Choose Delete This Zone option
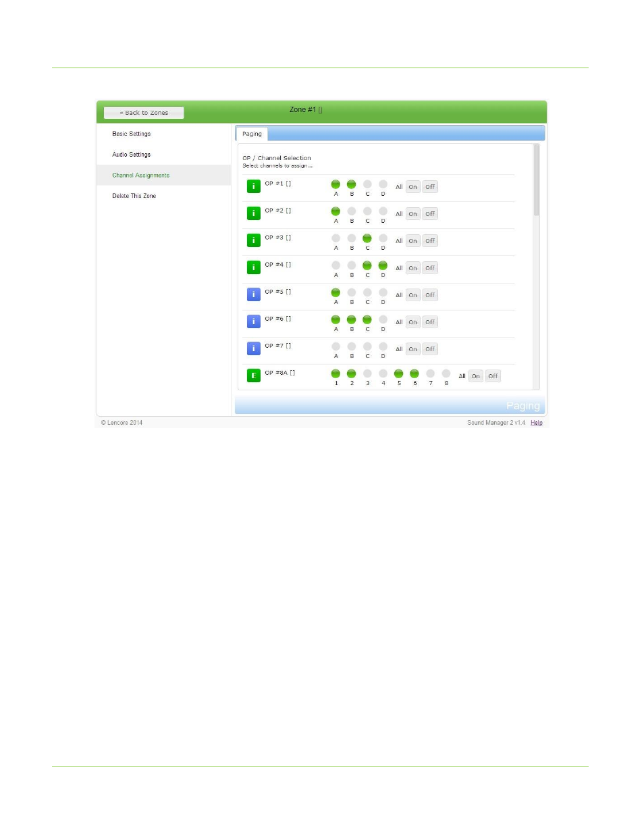644x834 pixels. 134,196
